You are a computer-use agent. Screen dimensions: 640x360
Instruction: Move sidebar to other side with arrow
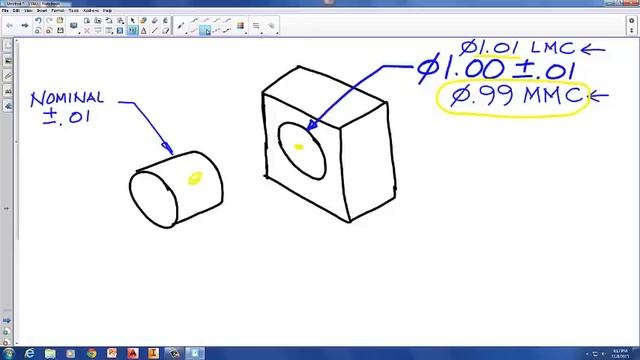pos(7,320)
